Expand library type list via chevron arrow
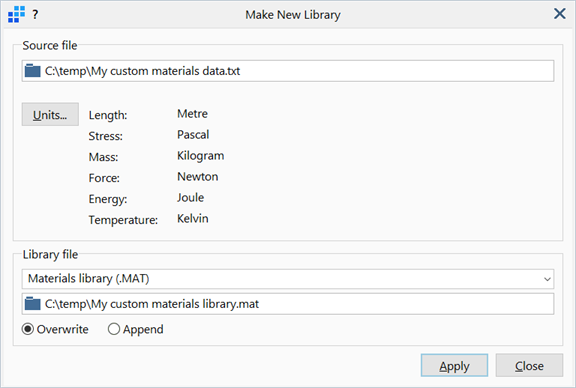 coord(547,279)
